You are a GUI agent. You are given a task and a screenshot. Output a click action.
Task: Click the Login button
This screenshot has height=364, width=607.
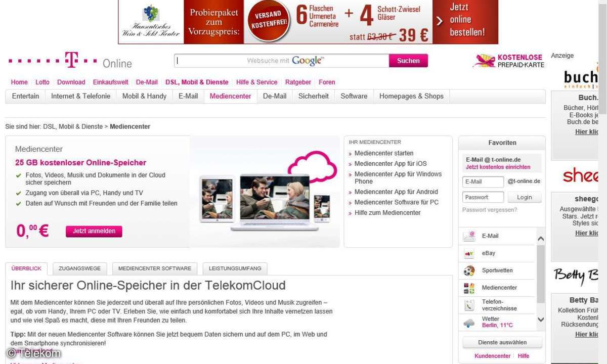pyautogui.click(x=525, y=197)
